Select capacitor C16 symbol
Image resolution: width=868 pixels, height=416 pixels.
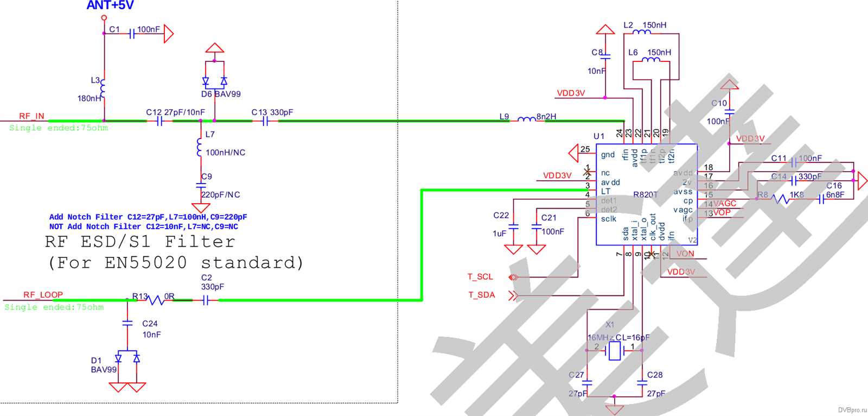(821, 199)
